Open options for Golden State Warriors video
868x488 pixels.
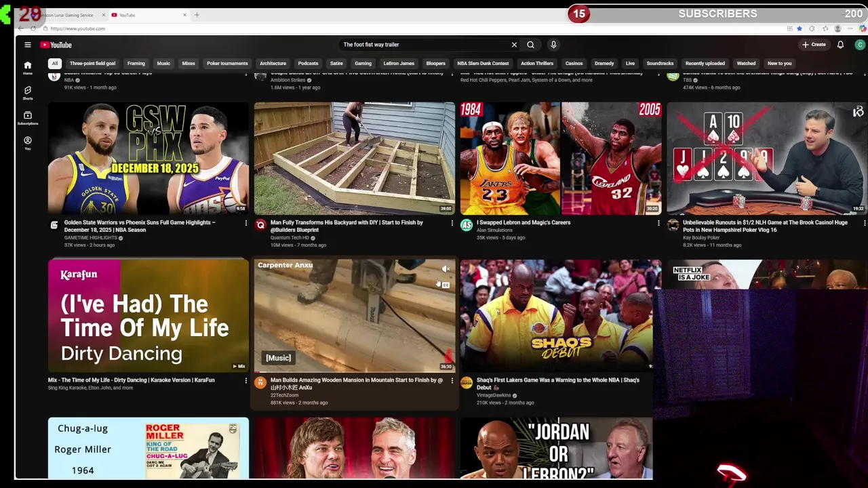tap(245, 223)
